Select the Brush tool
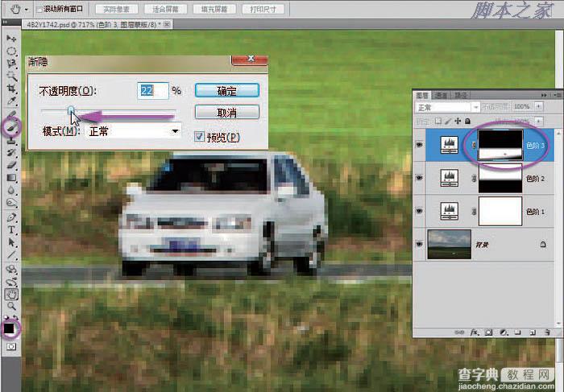The width and height of the screenshot is (564, 392). pos(11,126)
